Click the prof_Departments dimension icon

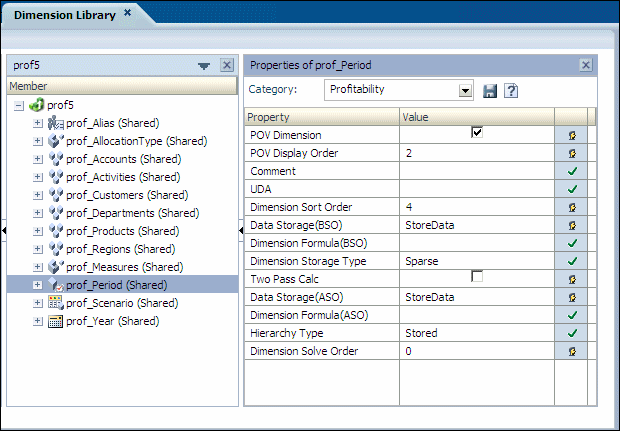point(55,213)
